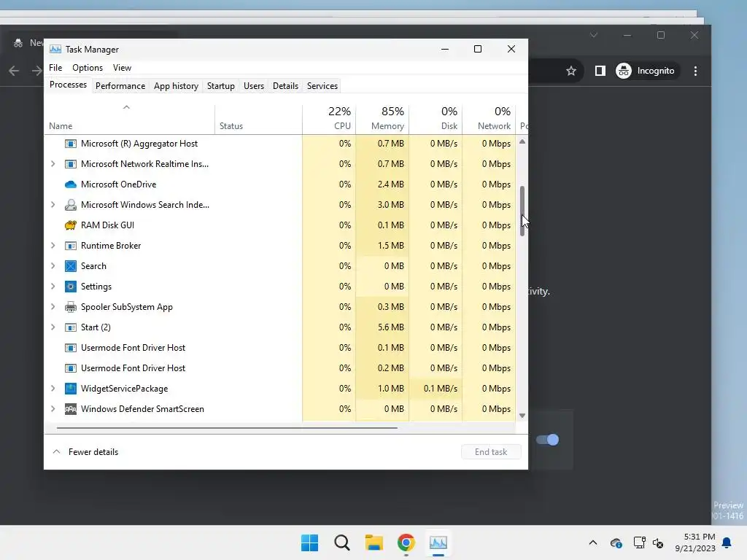
Task: Switch to the Services tab
Action: pyautogui.click(x=322, y=86)
